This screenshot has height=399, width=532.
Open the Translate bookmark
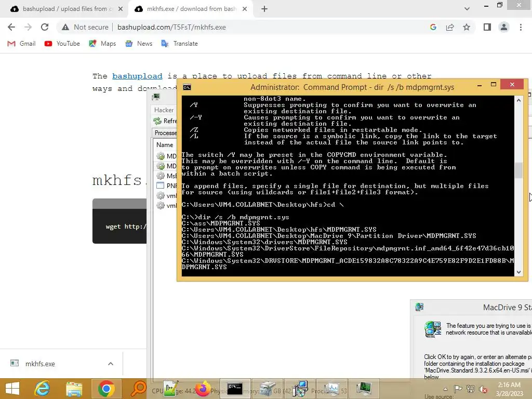click(179, 44)
